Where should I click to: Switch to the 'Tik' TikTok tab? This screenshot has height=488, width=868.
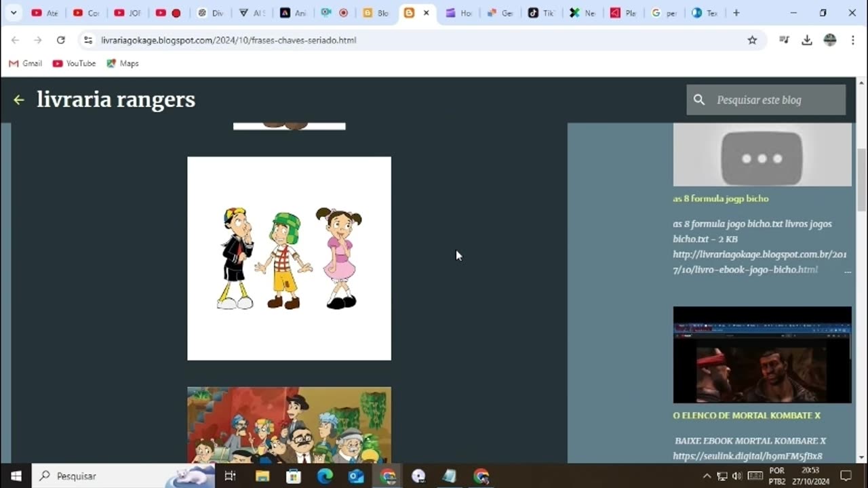click(542, 13)
